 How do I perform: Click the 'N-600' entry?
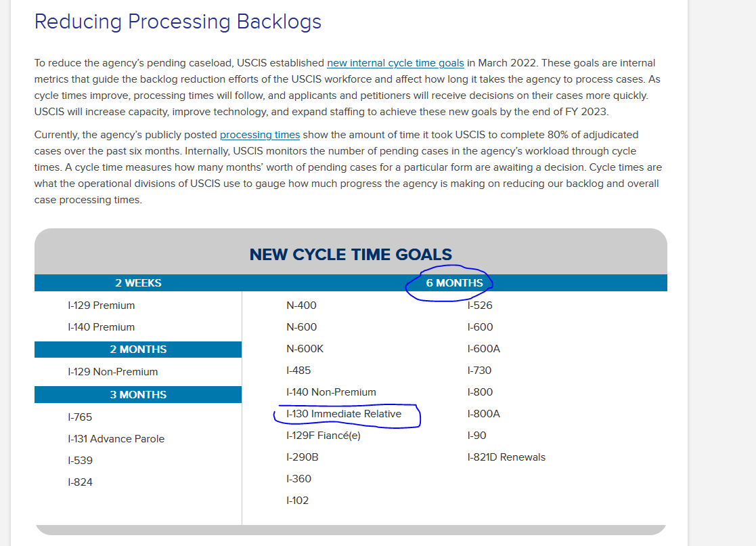[x=301, y=327]
